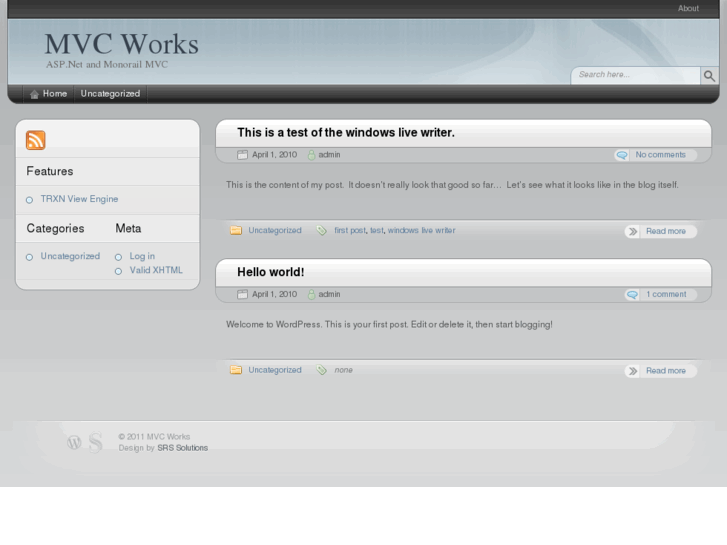The width and height of the screenshot is (727, 545).
Task: Click the tag icon beside none
Action: 321,370
